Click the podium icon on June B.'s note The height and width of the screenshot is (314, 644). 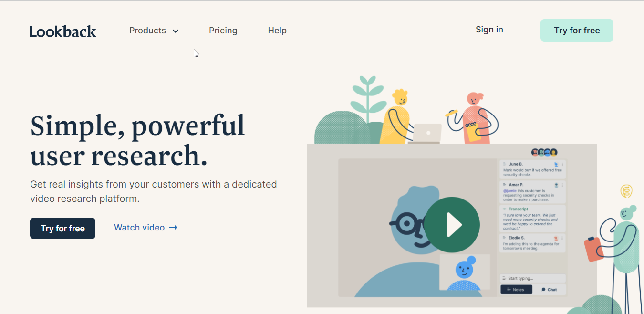click(556, 164)
